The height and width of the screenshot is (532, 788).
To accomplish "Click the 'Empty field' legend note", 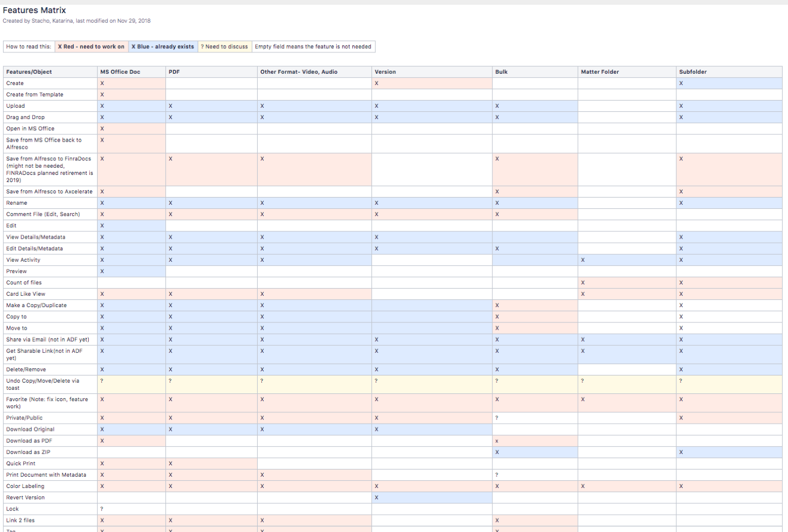I will (313, 46).
